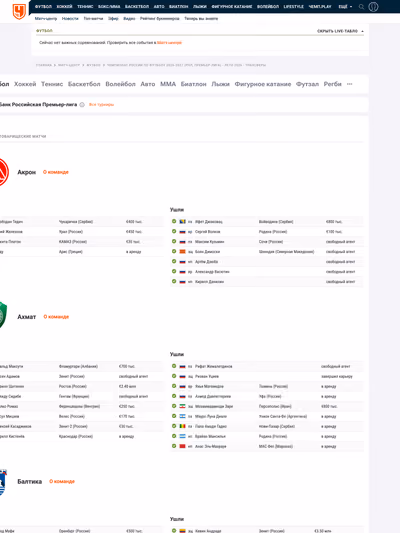Click the Championat orange shield logo

tap(19, 11)
